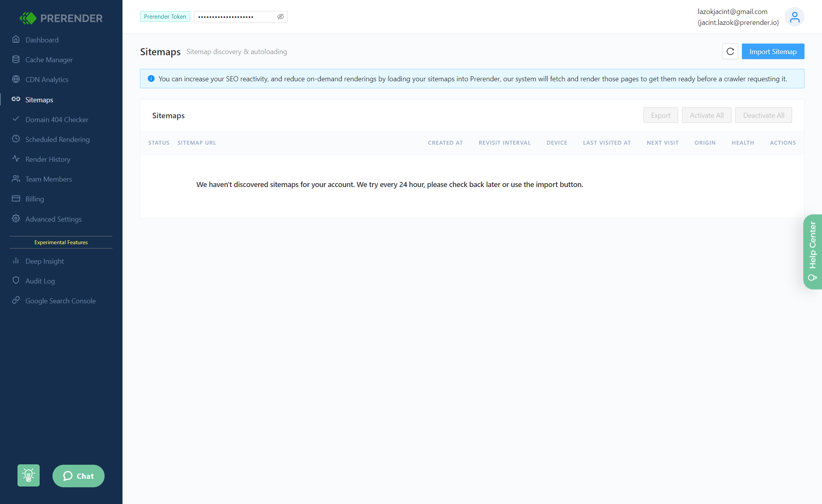
Task: Click the Deep Insight bar chart icon
Action: (16, 261)
